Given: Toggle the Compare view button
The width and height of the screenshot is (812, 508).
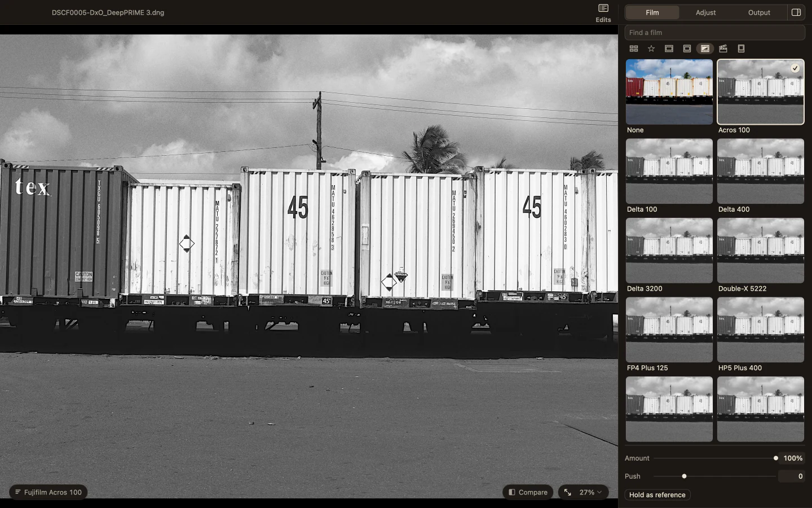Looking at the screenshot, I should [x=528, y=492].
